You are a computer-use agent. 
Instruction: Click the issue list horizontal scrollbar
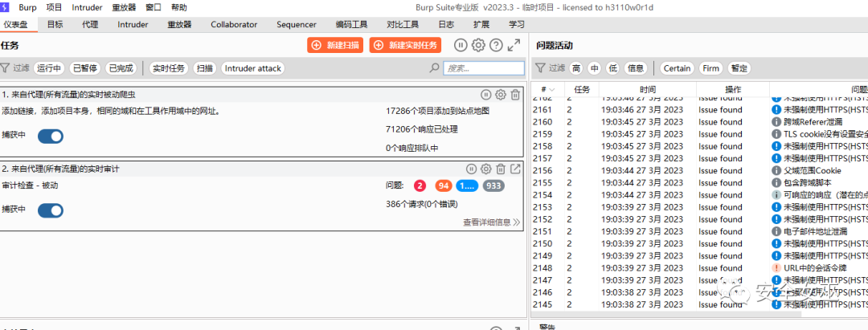click(x=666, y=314)
